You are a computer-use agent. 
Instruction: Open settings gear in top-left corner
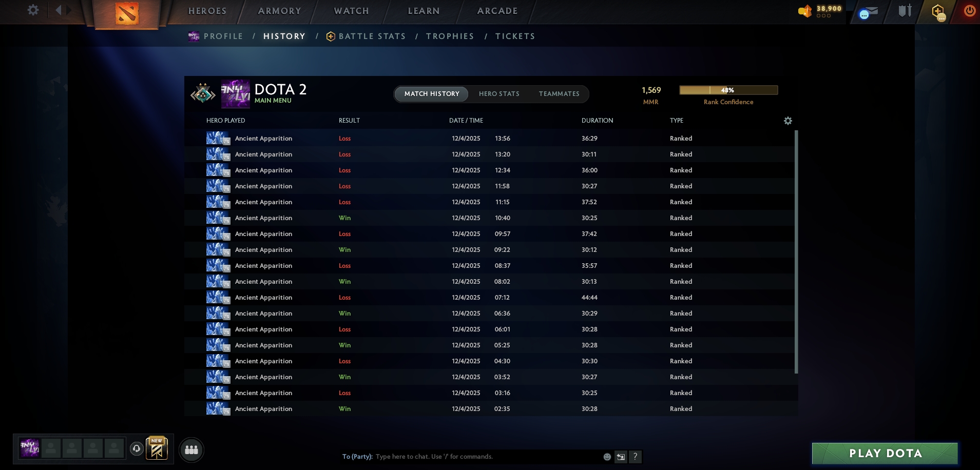33,10
